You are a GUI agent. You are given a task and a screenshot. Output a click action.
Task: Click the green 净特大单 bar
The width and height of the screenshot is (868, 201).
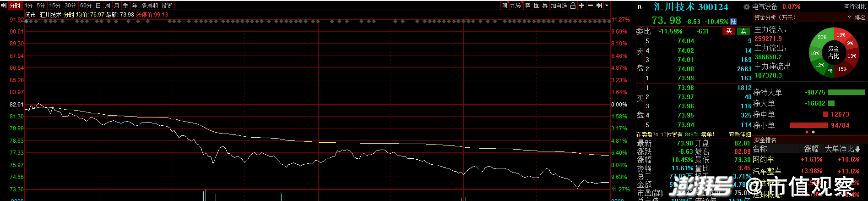846,92
